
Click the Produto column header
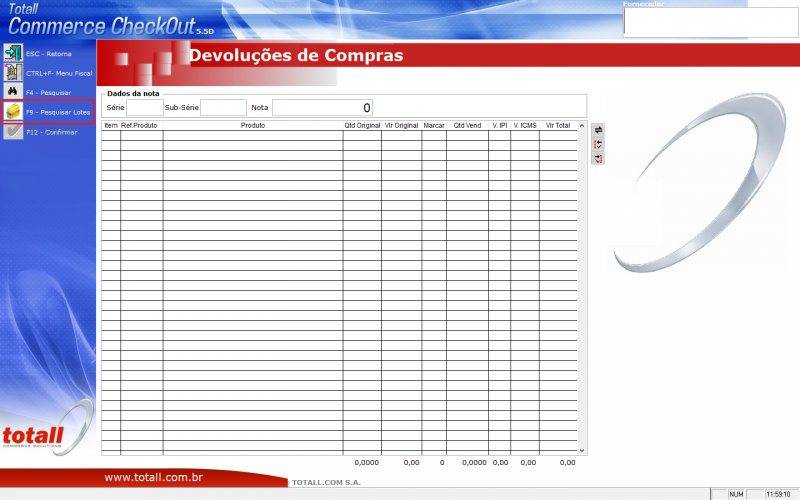point(253,126)
